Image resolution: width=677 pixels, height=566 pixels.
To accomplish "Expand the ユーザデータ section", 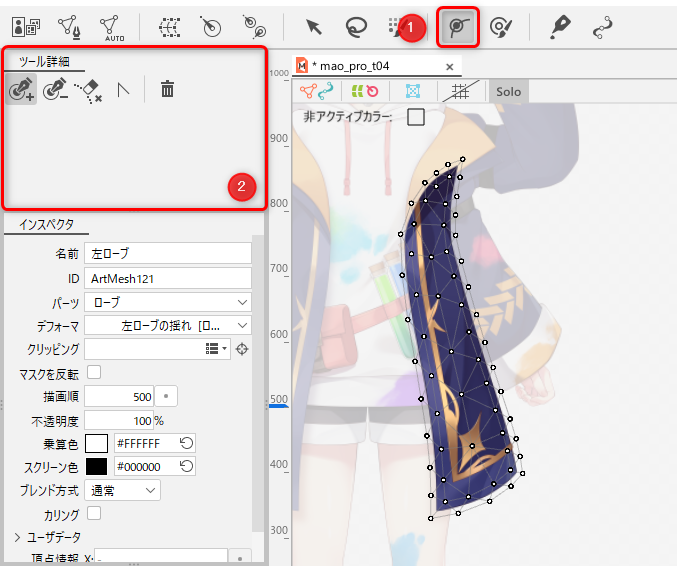I will click(x=17, y=537).
